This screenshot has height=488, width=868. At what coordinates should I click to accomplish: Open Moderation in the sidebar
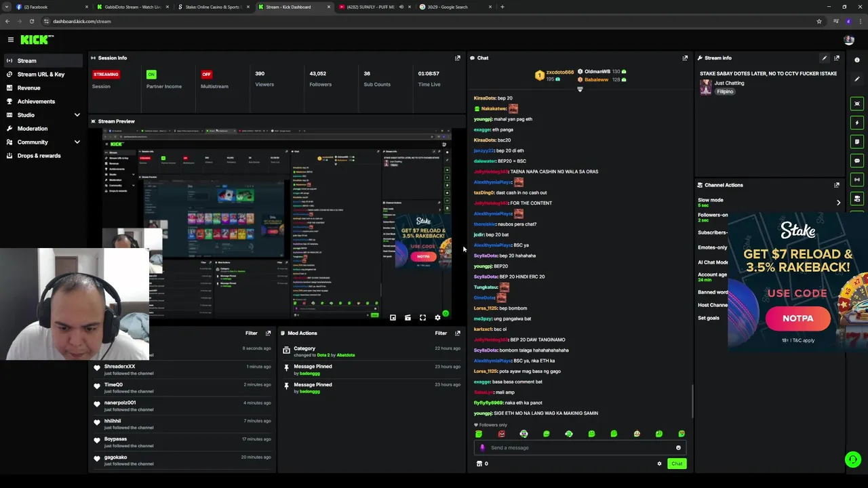point(43,129)
